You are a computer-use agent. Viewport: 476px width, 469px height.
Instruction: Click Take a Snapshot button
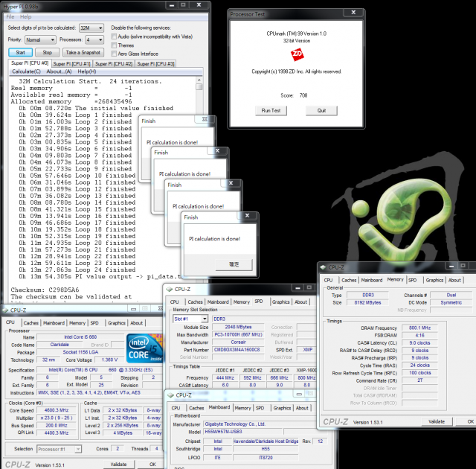(83, 53)
